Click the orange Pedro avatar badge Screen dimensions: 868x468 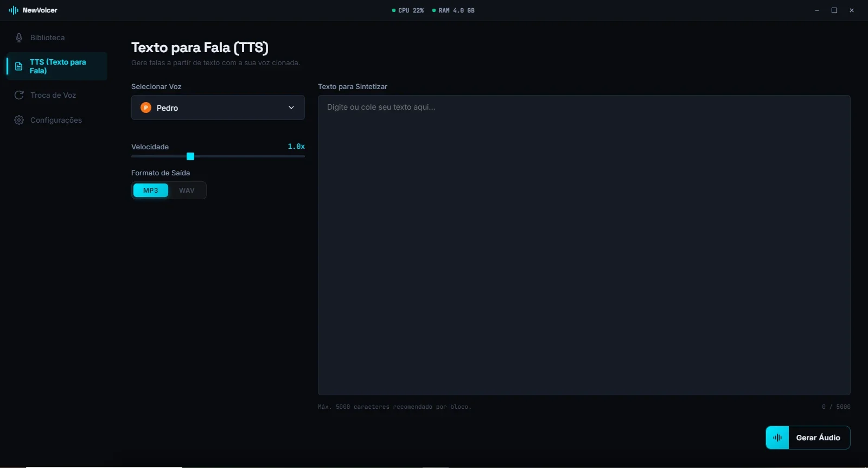146,107
